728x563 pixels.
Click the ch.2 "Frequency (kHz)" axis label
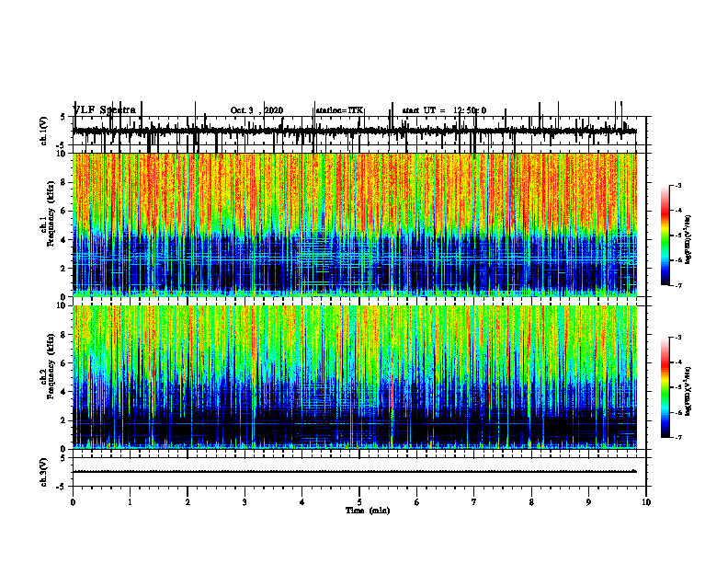coord(51,367)
